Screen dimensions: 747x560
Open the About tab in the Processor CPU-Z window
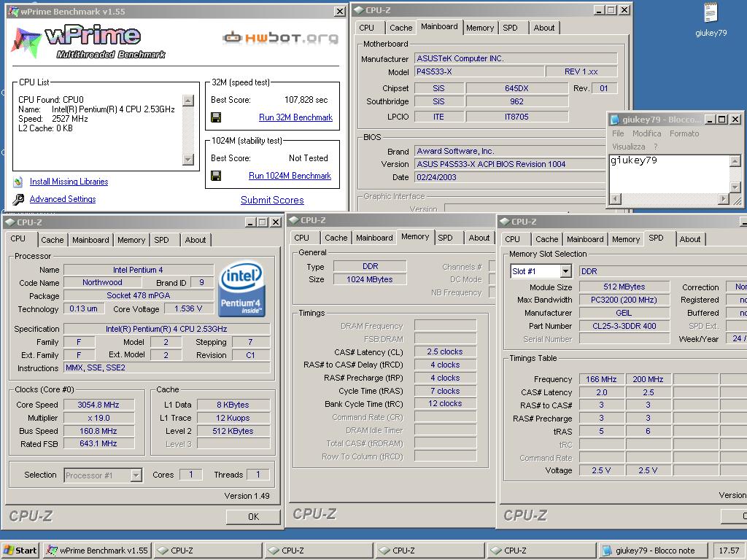click(x=196, y=240)
